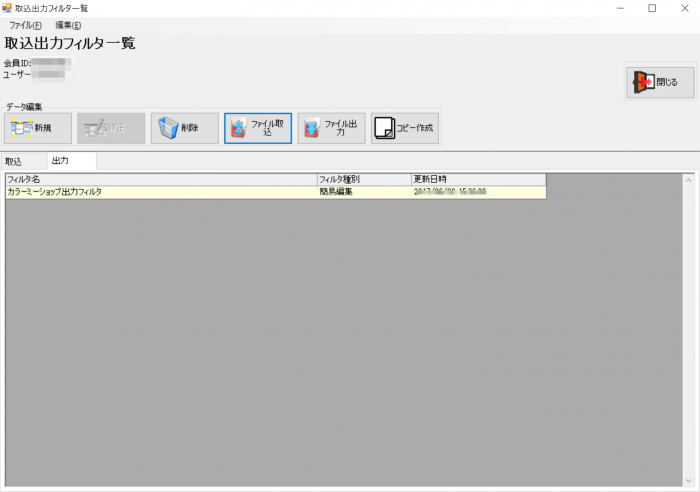
Task: Click the greyed-out edit button in データ編集
Action: tap(111, 128)
